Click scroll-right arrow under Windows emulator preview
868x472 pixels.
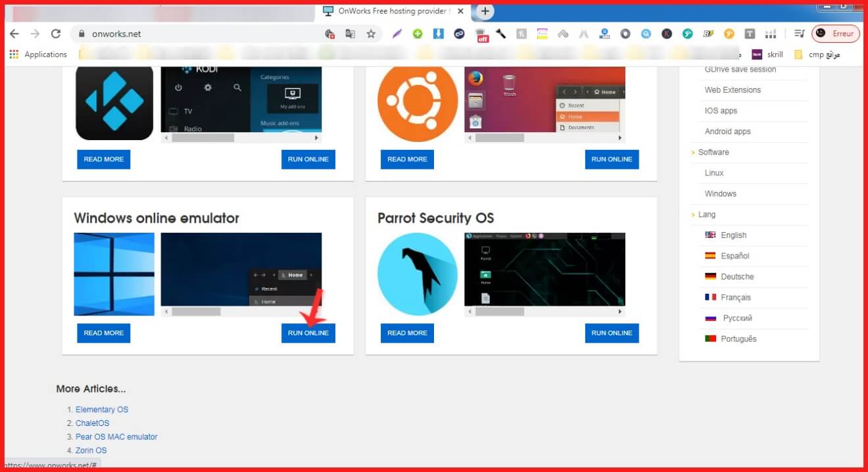tap(316, 312)
